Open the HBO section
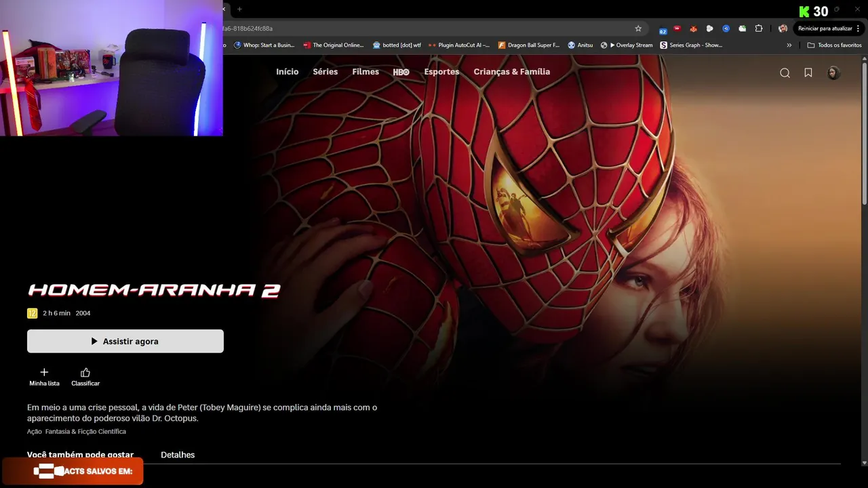Viewport: 868px width, 488px height. (401, 72)
